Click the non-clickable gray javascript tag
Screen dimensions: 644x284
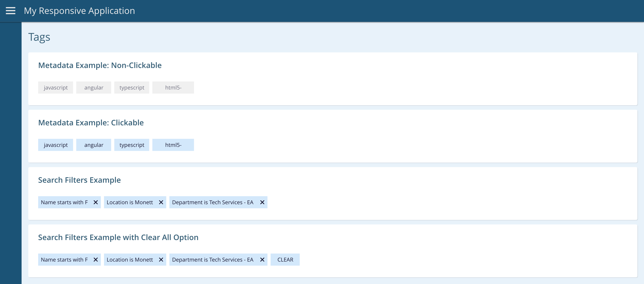coord(55,88)
